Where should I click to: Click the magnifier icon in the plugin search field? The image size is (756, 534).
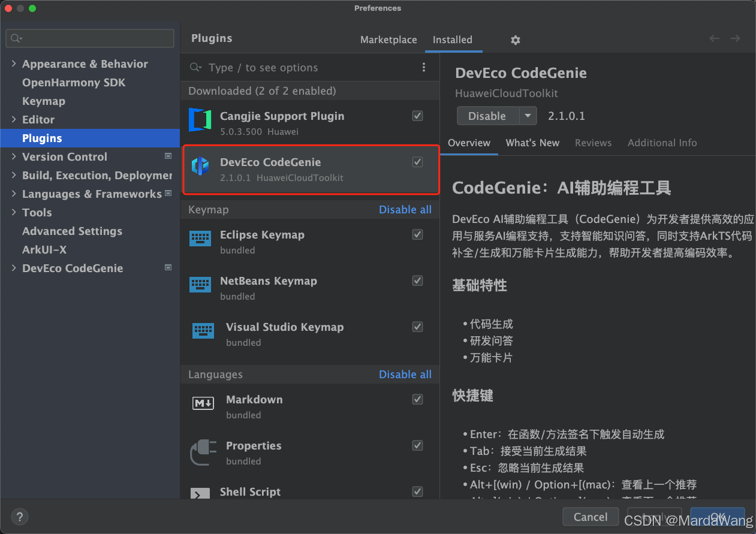(x=195, y=68)
